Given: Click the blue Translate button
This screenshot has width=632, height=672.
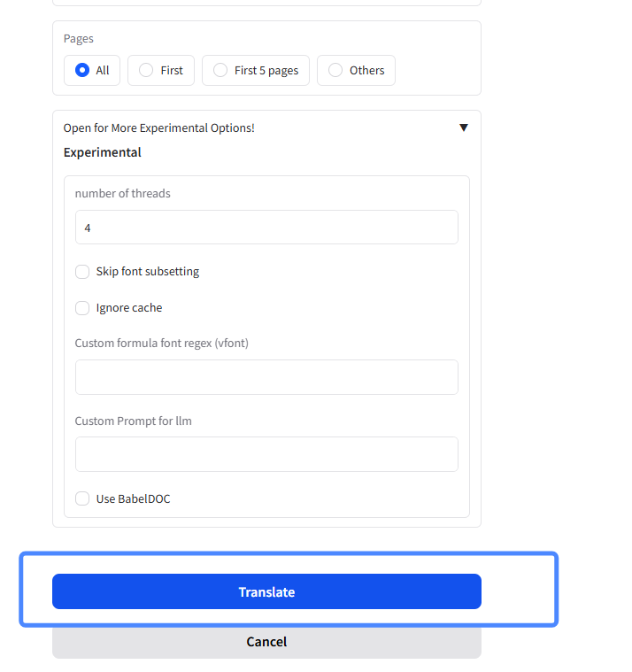Looking at the screenshot, I should (266, 591).
